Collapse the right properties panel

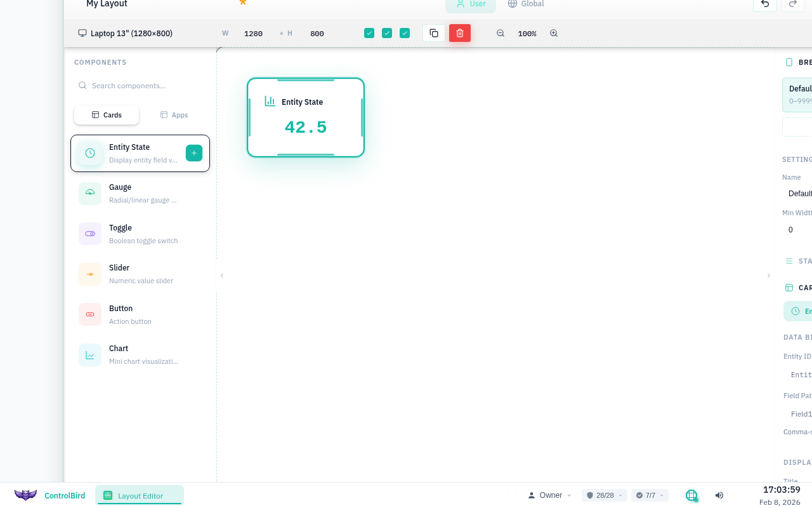tap(769, 276)
